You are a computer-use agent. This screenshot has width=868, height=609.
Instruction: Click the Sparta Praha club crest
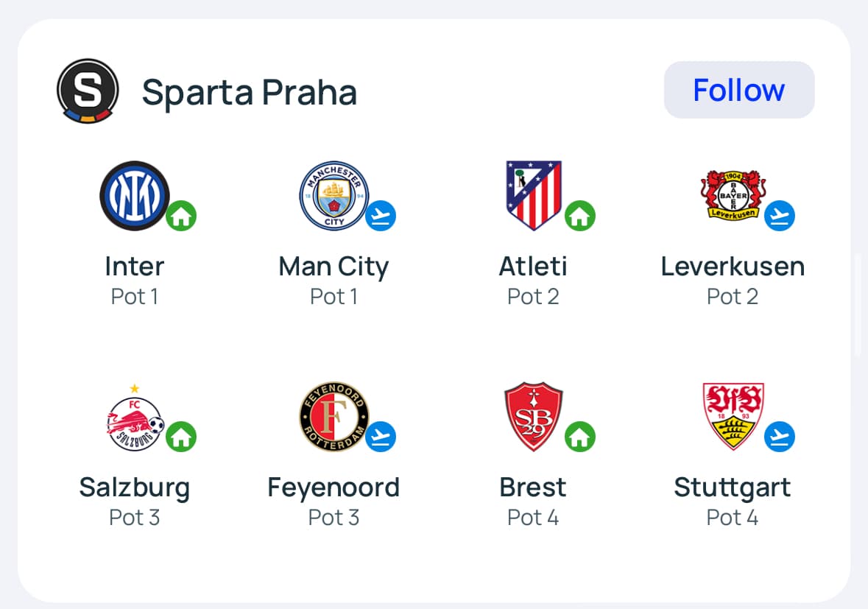point(88,91)
